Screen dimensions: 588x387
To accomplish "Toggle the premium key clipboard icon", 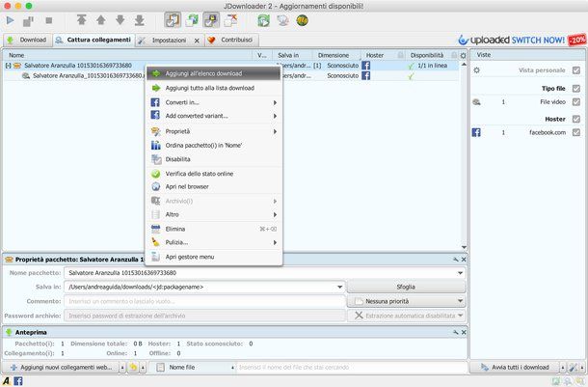I will point(211,20).
